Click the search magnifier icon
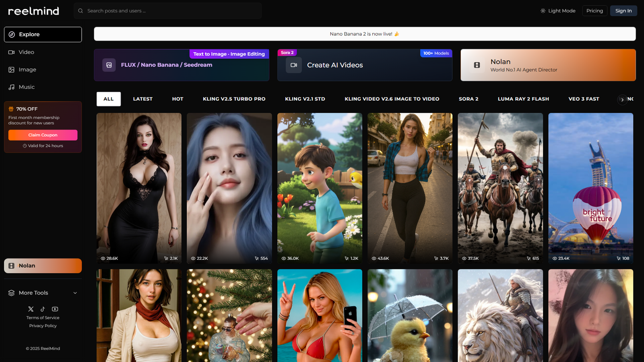Screen dimensions: 644x362 tap(80, 11)
